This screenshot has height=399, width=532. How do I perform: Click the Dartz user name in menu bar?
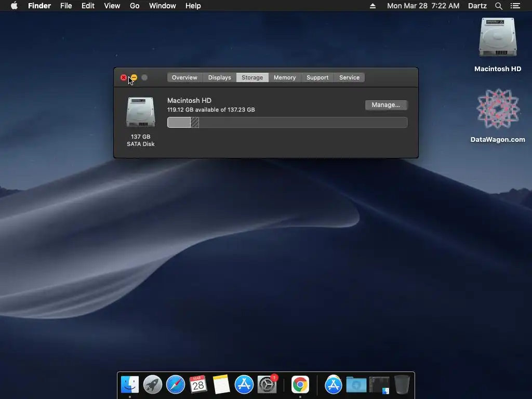click(477, 6)
